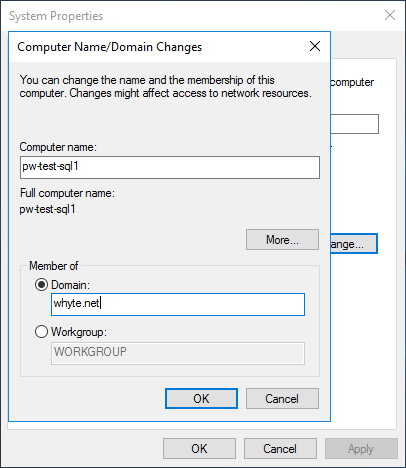The width and height of the screenshot is (406, 468).
Task: Click the greyed-out WORKGROUP text field
Action: coord(178,353)
